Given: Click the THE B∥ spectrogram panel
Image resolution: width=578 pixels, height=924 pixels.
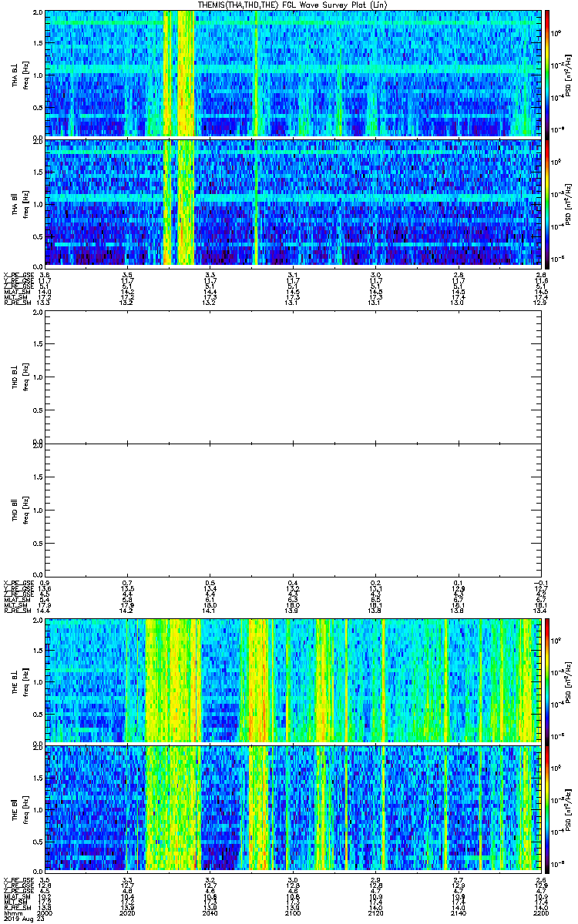Looking at the screenshot, I should pos(293,808).
